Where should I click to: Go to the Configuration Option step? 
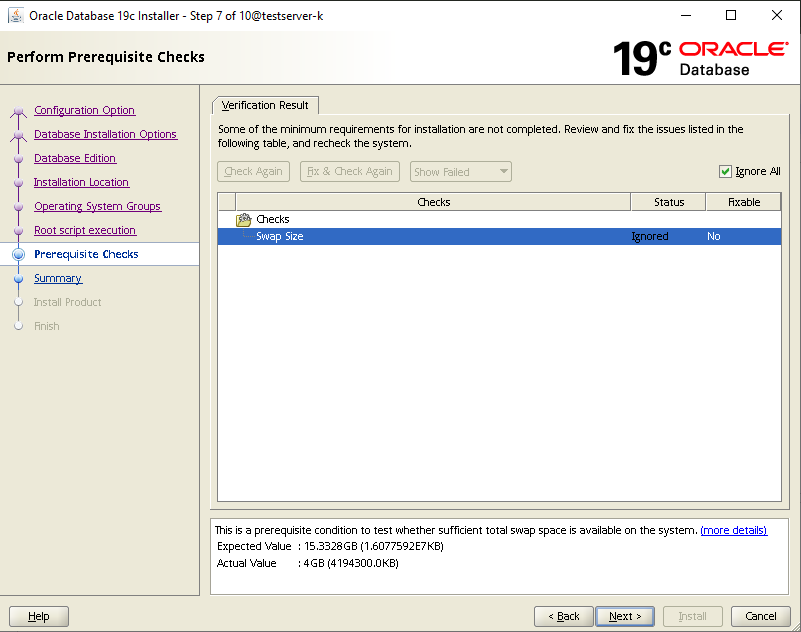click(84, 110)
